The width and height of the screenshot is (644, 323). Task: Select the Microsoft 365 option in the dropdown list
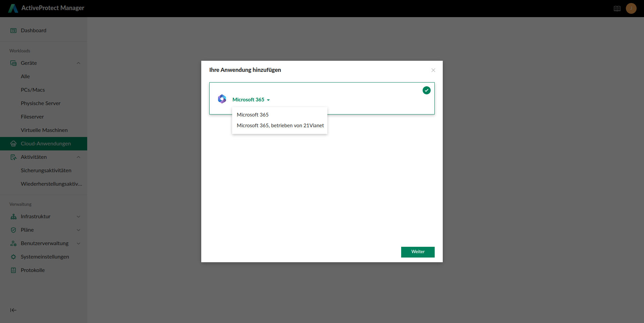(x=253, y=115)
